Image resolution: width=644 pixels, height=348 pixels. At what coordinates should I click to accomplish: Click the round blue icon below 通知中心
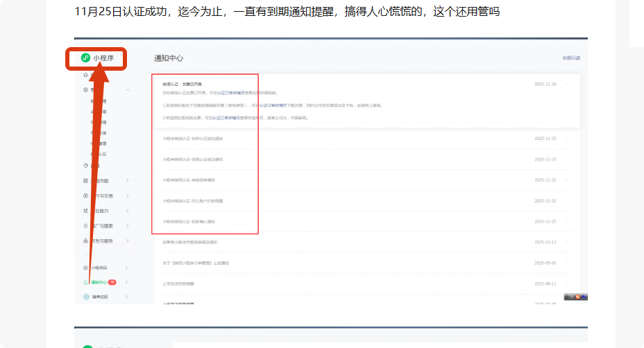click(86, 297)
